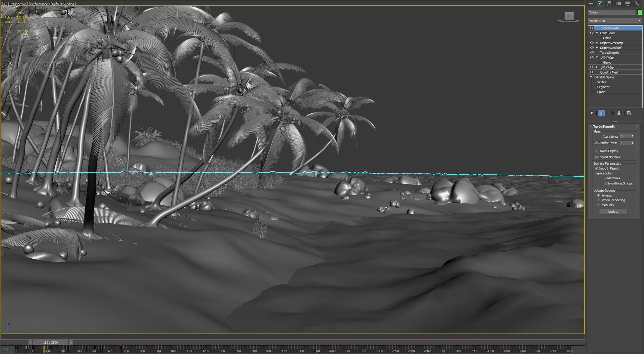Select the Quadify Mesh modifier entry
This screenshot has width=644, height=354.
[x=609, y=72]
